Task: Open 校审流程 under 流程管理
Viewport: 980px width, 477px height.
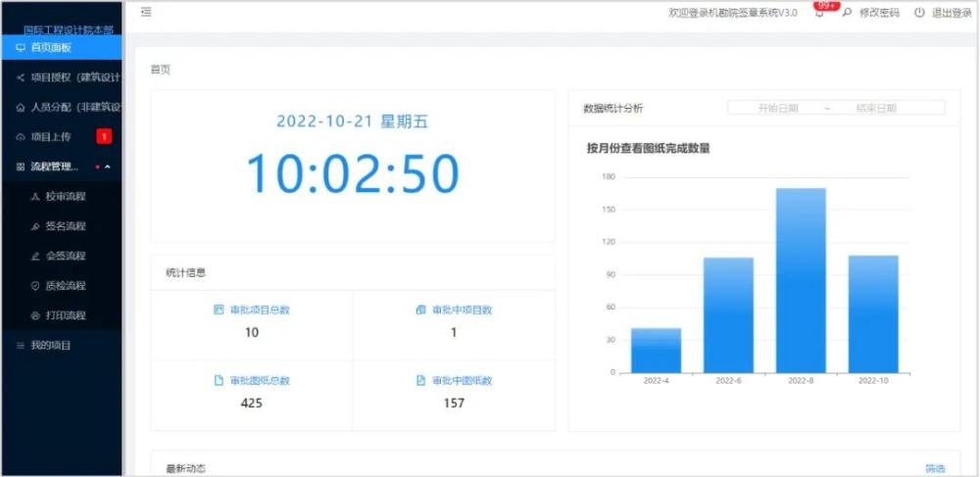Action: (66, 196)
